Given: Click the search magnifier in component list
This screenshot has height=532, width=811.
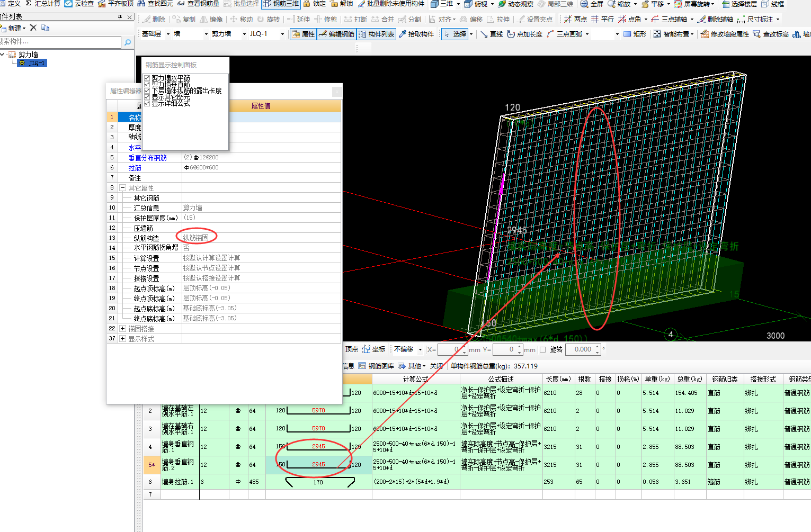Looking at the screenshot, I should 128,42.
